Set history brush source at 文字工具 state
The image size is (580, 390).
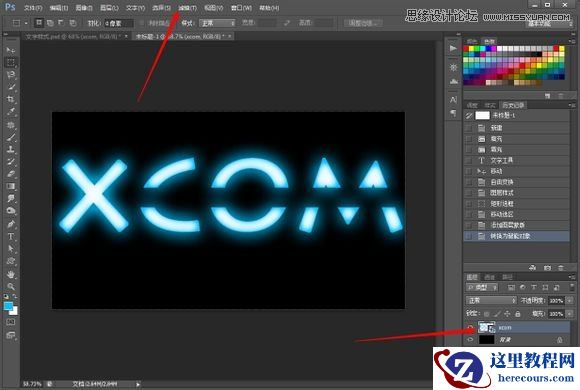click(x=469, y=161)
